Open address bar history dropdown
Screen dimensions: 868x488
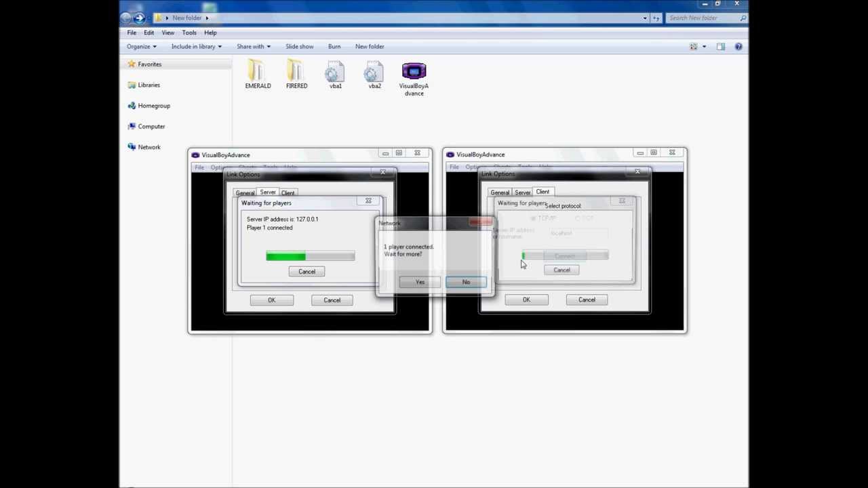645,18
